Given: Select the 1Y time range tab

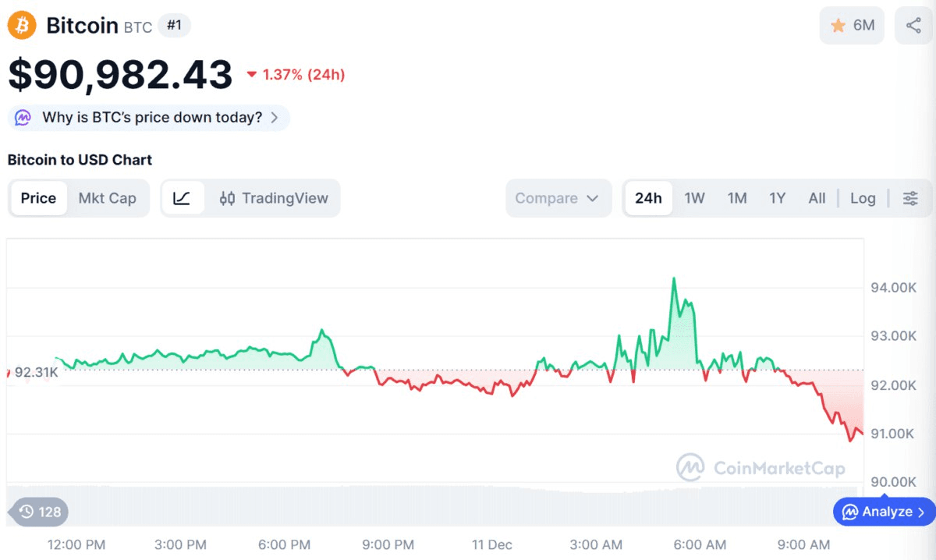Looking at the screenshot, I should (x=777, y=198).
